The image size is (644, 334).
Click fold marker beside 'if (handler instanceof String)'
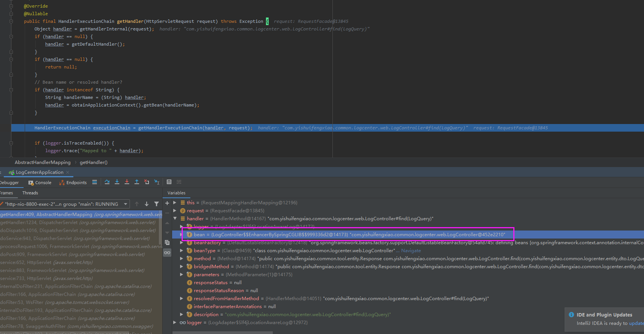[x=11, y=90]
